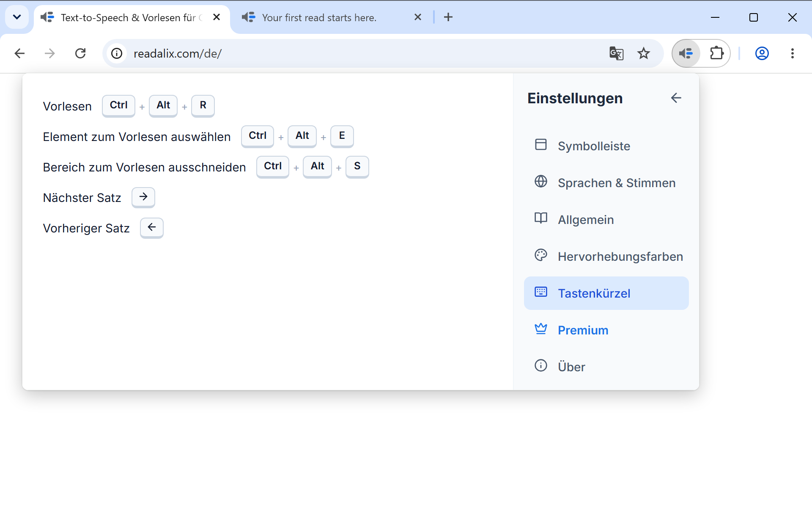The height and width of the screenshot is (508, 812).
Task: Click Ctrl key in Bereich ausschneiden row
Action: point(273,166)
